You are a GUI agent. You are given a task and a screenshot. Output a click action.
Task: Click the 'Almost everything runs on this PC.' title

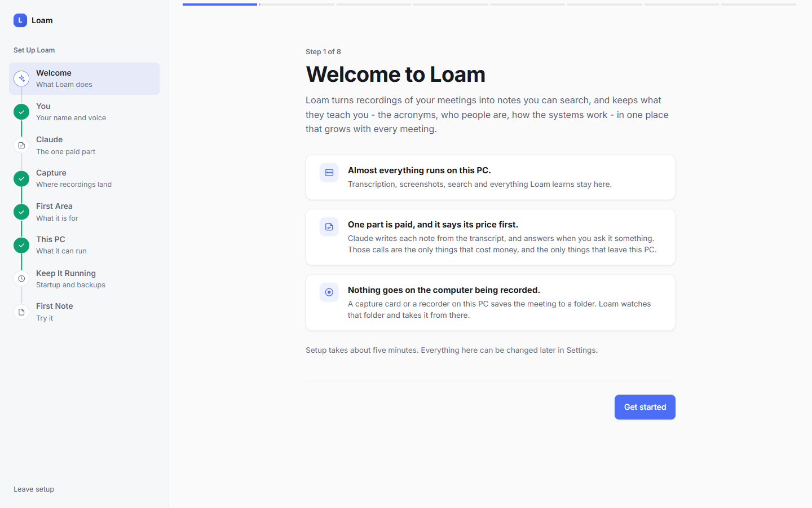click(420, 170)
